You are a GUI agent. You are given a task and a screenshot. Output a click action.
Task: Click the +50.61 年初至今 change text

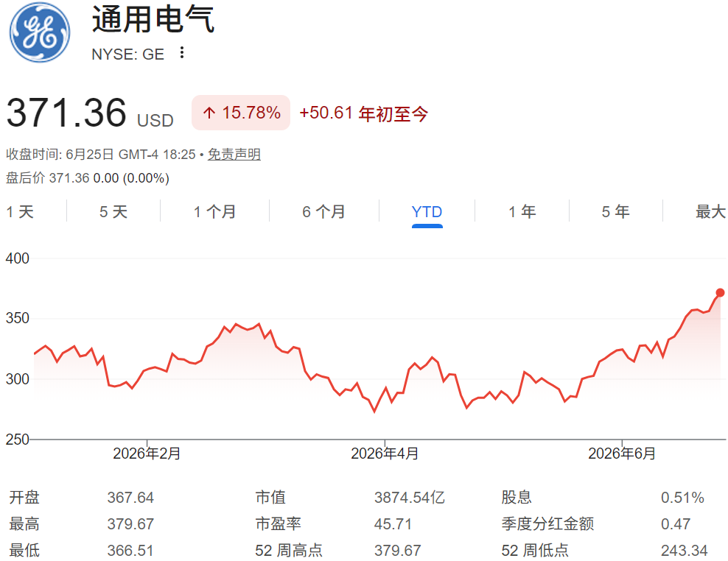point(363,113)
